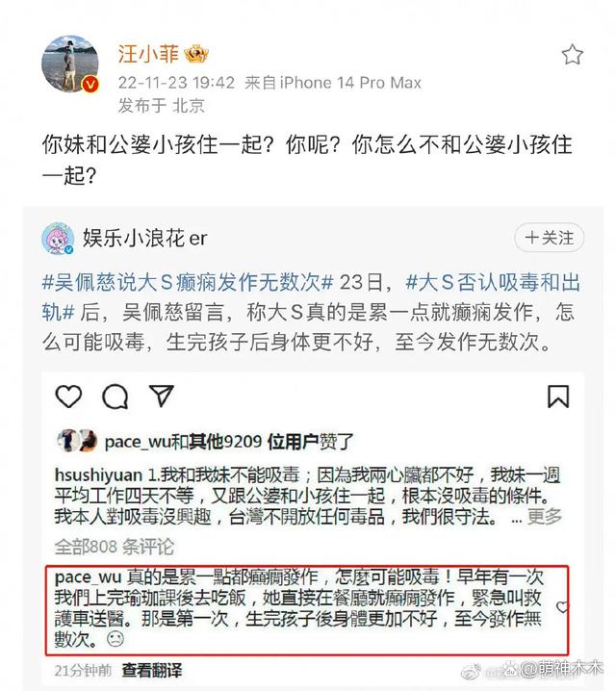View likers avatars beside pace_wu
616x691 pixels.
tap(77, 441)
